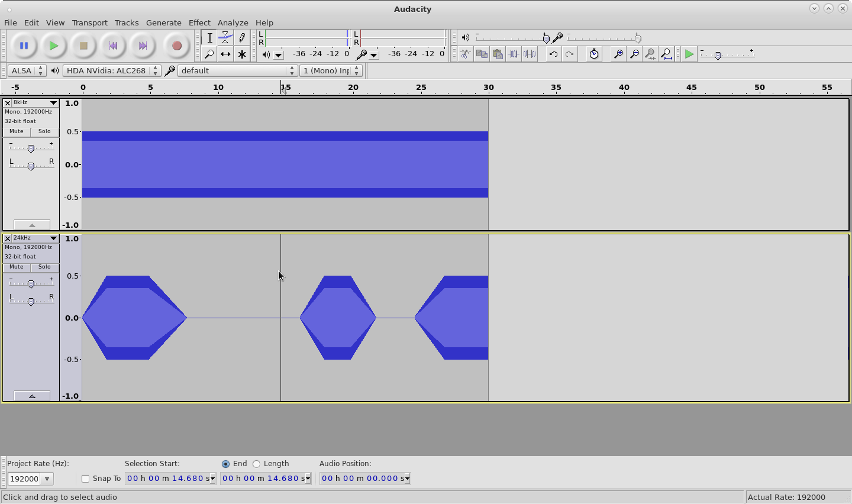This screenshot has width=852, height=504.
Task: Open the Transport menu
Action: (x=89, y=22)
